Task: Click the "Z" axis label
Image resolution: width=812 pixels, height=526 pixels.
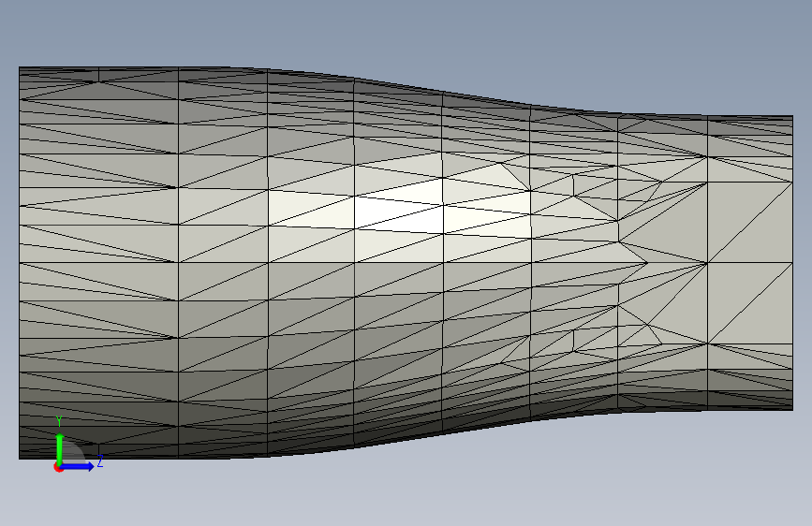Action: 100,461
